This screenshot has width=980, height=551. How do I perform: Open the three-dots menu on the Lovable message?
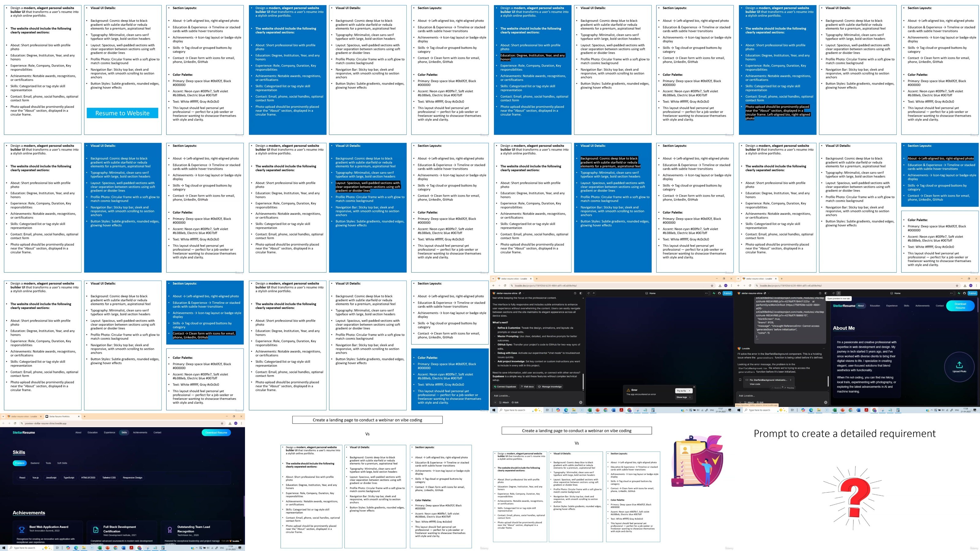pos(824,348)
